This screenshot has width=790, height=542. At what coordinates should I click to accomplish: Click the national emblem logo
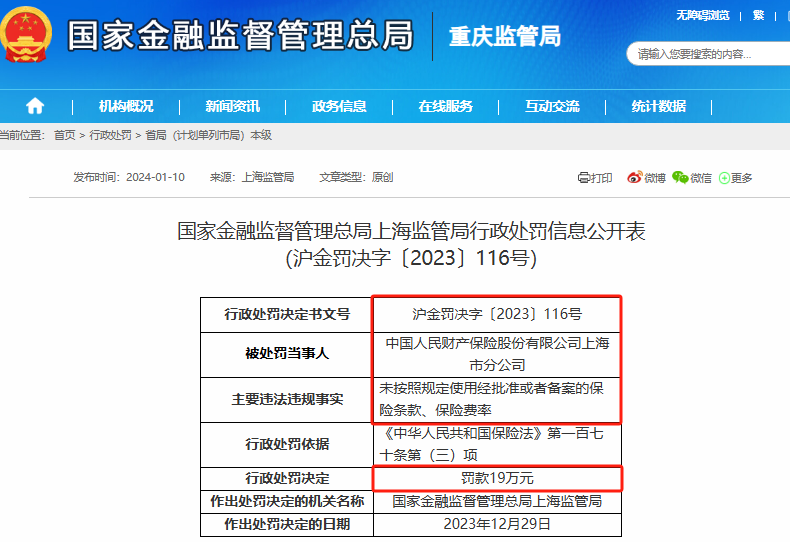(x=27, y=36)
